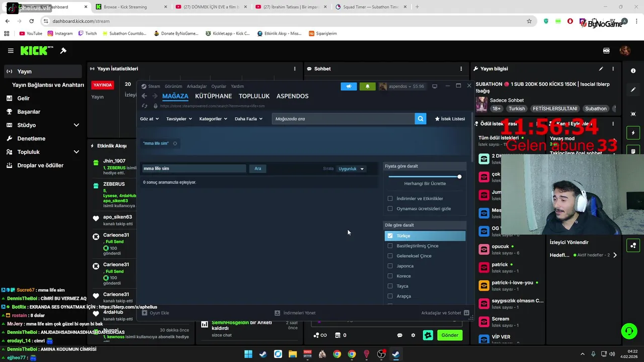Open Steam notifications bell
This screenshot has height=362, width=644.
point(367,86)
